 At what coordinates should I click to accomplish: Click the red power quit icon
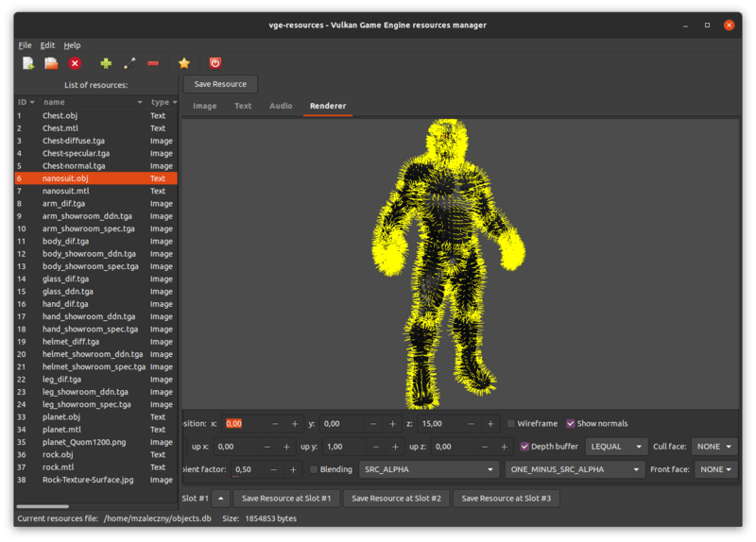[x=215, y=63]
